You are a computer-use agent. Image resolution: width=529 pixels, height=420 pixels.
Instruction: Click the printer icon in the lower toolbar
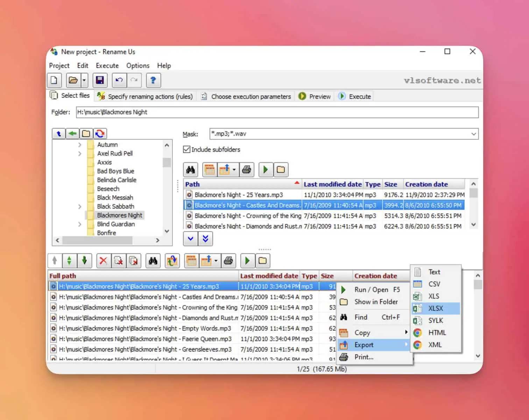point(228,261)
